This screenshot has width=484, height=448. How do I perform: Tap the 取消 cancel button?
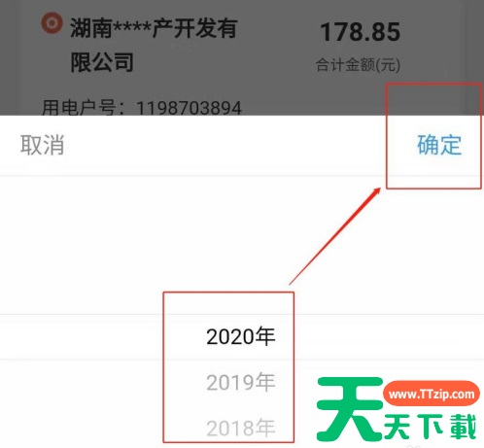[x=43, y=145]
